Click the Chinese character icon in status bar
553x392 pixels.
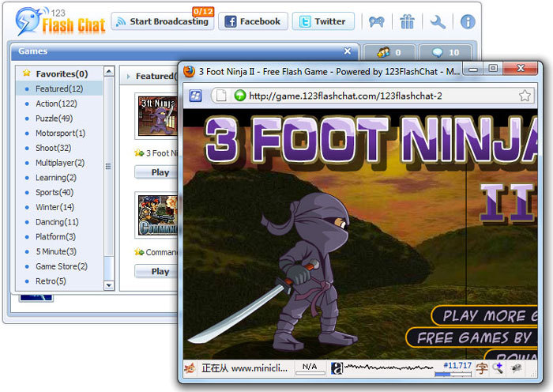482,369
